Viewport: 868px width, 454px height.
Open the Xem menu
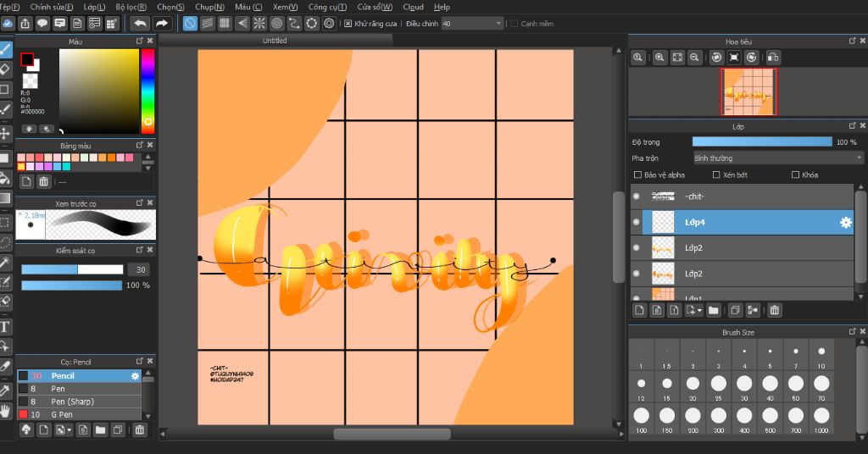pyautogui.click(x=285, y=7)
